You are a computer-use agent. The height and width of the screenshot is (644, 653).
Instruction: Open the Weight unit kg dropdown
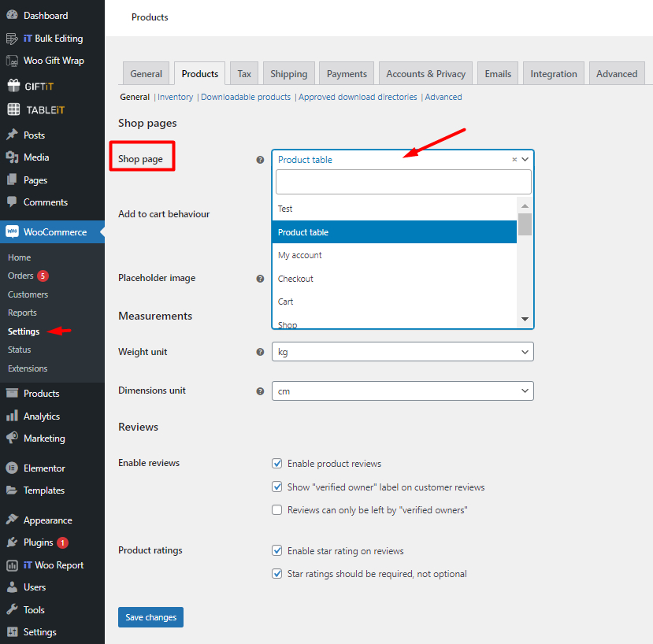(x=403, y=352)
